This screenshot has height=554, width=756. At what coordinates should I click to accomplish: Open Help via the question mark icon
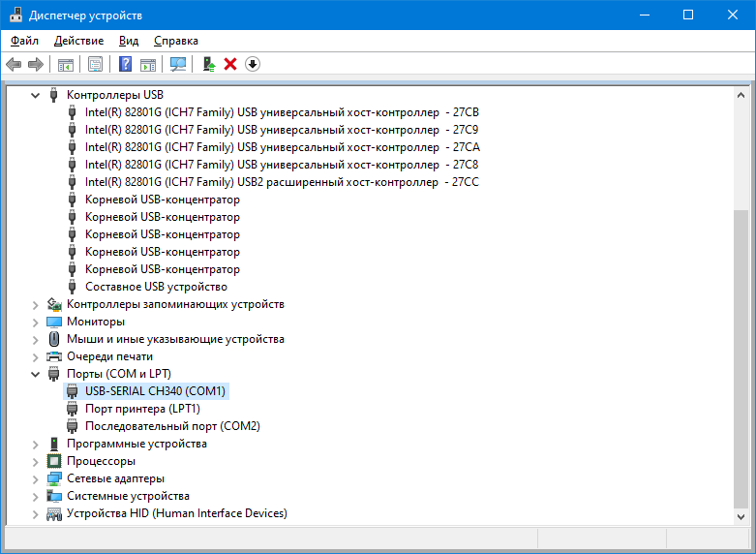coord(125,64)
